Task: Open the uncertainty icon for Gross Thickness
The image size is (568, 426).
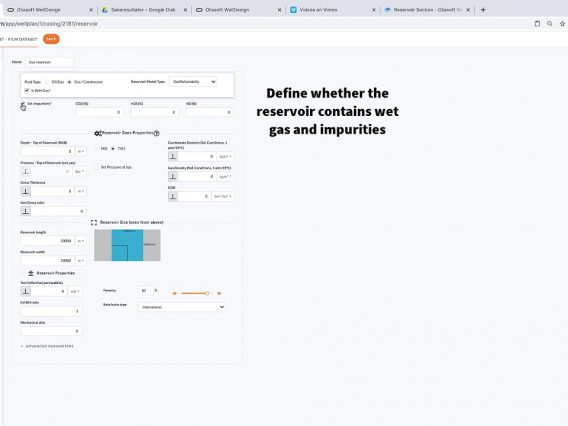Action: point(25,191)
